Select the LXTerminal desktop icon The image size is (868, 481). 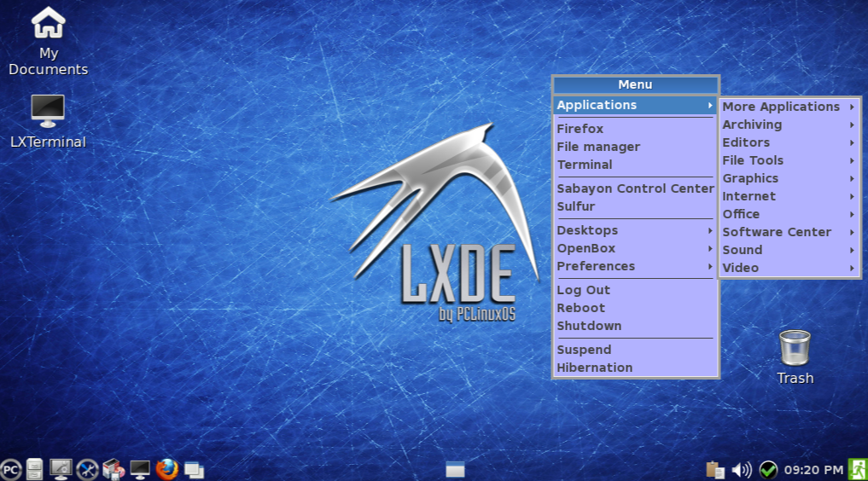pyautogui.click(x=48, y=122)
